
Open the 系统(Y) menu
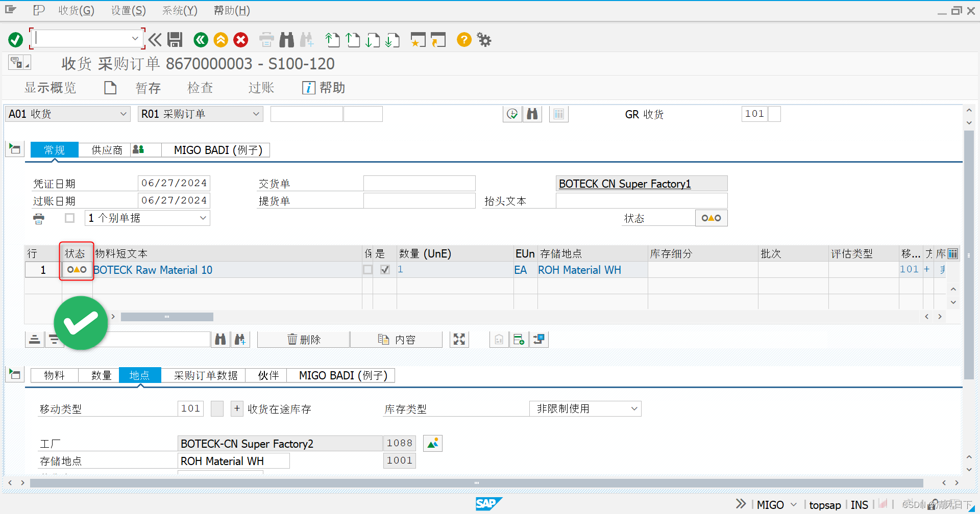click(x=180, y=11)
